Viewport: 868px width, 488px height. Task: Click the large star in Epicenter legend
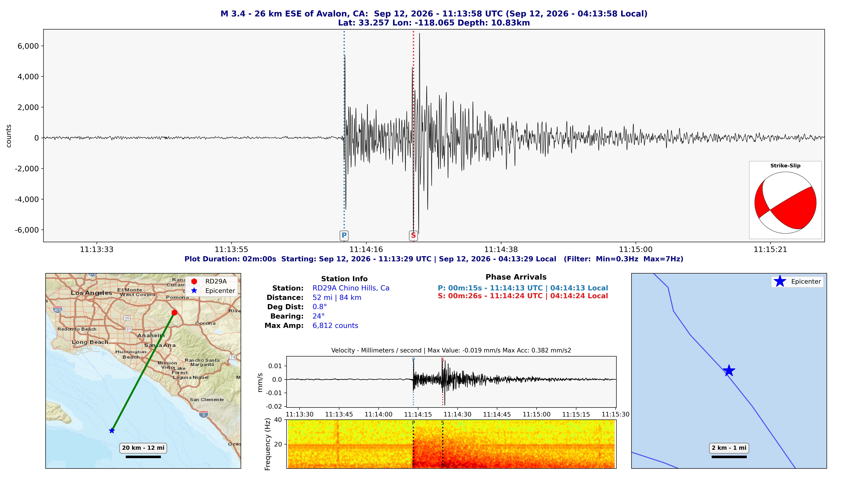tap(780, 281)
